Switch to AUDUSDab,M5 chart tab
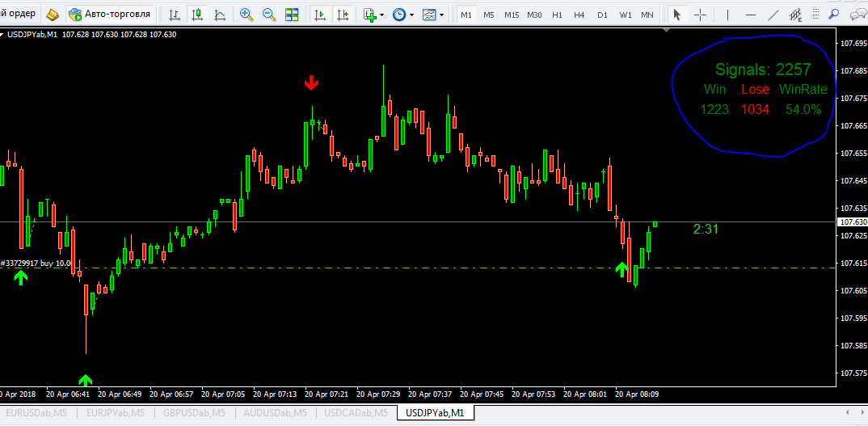 275,413
